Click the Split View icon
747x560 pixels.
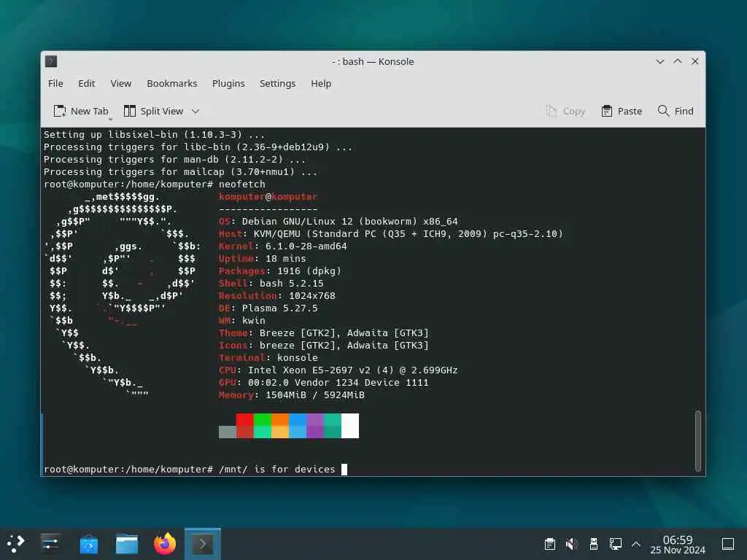click(130, 111)
